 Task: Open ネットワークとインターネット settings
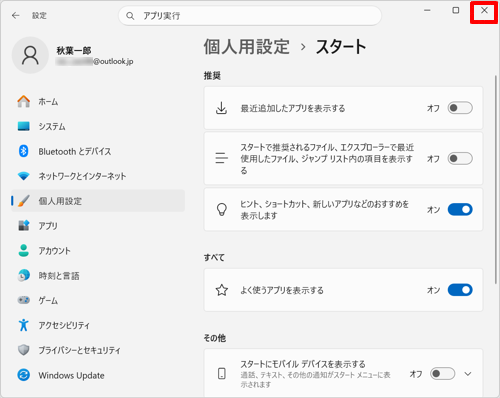[98, 176]
